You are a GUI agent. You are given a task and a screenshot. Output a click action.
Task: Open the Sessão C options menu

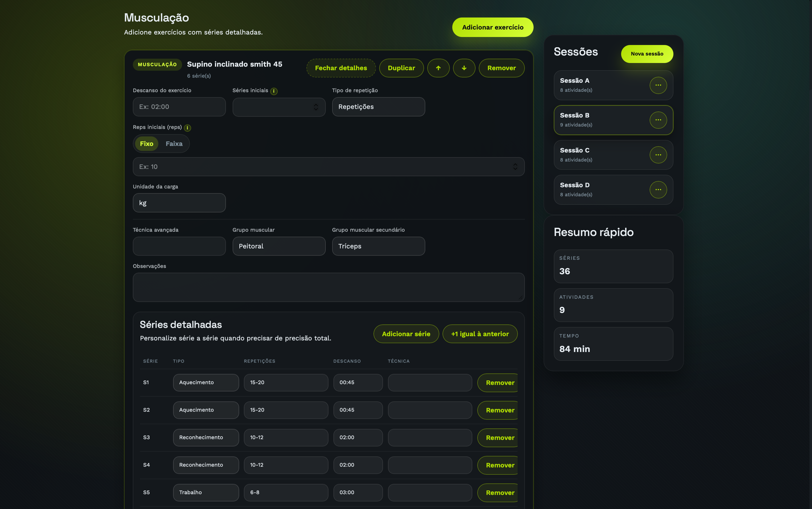pos(658,155)
